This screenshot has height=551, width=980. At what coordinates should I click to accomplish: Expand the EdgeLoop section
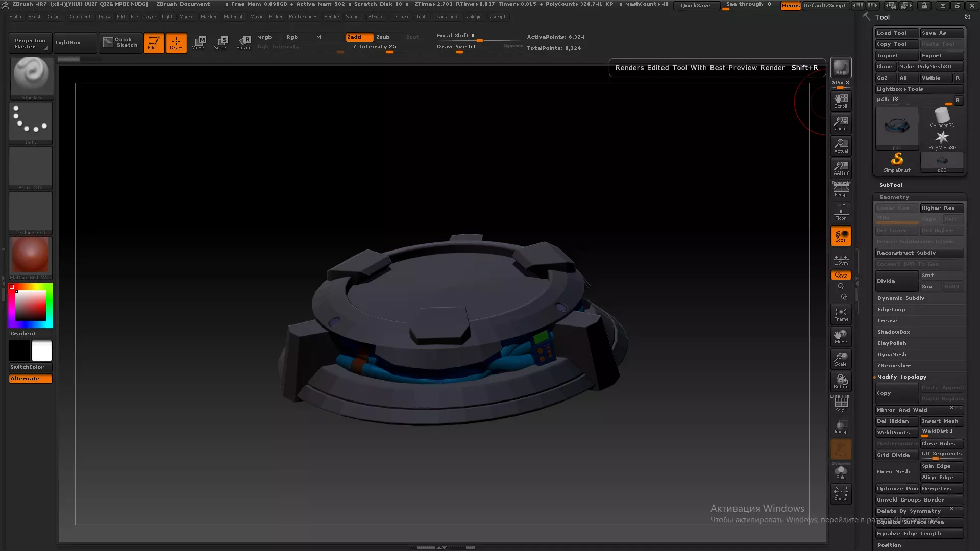891,310
